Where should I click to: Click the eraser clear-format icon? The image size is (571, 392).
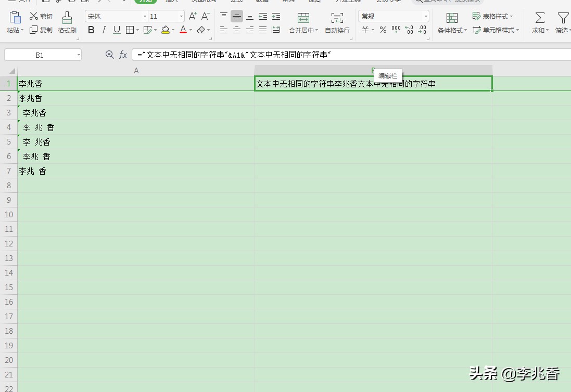coord(201,30)
